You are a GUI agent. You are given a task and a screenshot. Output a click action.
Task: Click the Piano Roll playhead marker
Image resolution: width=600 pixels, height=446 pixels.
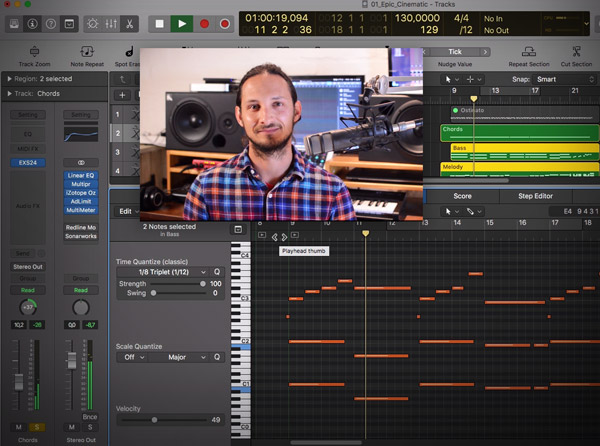[365, 233]
